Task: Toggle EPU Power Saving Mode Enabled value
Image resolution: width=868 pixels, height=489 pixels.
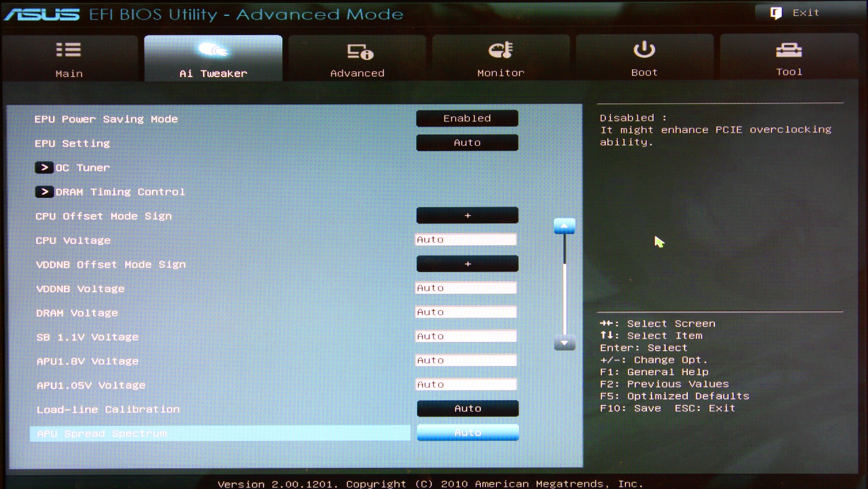Action: point(467,118)
